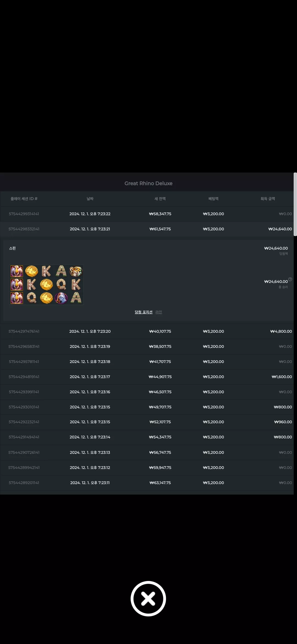Viewport: 297px width, 644px height.
Task: Click session ID 57544292232141
Action: click(24, 422)
